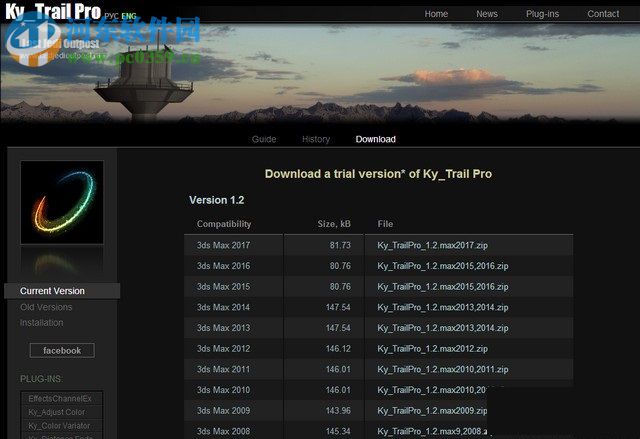Screen dimensions: 640x439
Task: Click the 147.54 size in the 2014 row
Action: [338, 307]
